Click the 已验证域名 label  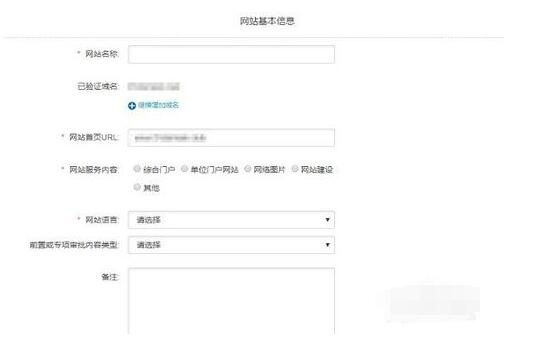coord(98,86)
